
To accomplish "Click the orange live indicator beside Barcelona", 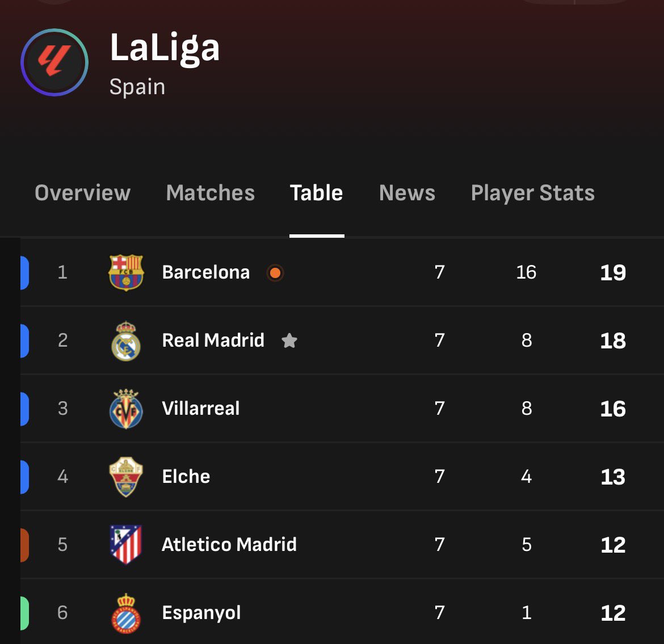I will 275,273.
